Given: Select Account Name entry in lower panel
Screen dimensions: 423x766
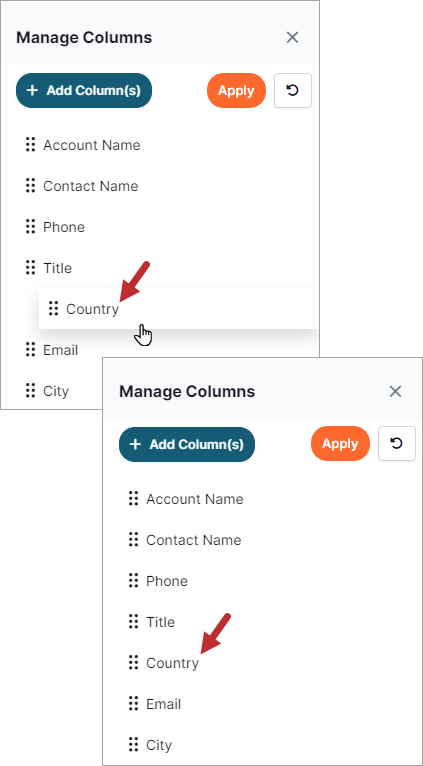Looking at the screenshot, I should [x=194, y=499].
